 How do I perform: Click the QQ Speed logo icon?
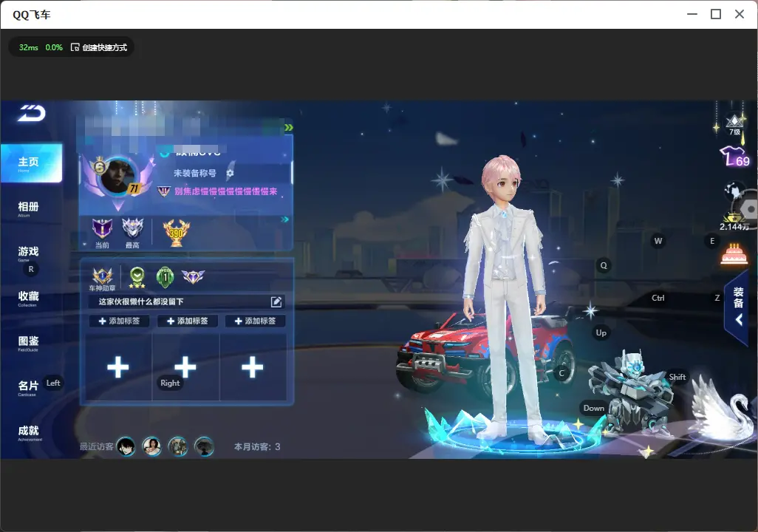[32, 113]
